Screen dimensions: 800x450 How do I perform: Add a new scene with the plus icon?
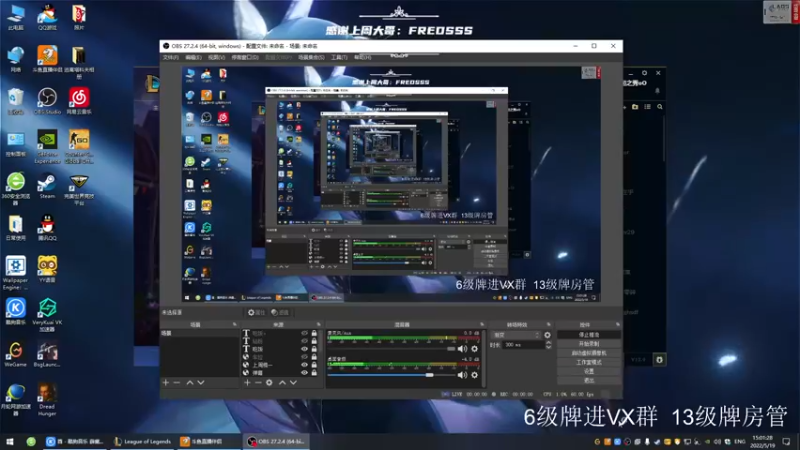tap(165, 383)
